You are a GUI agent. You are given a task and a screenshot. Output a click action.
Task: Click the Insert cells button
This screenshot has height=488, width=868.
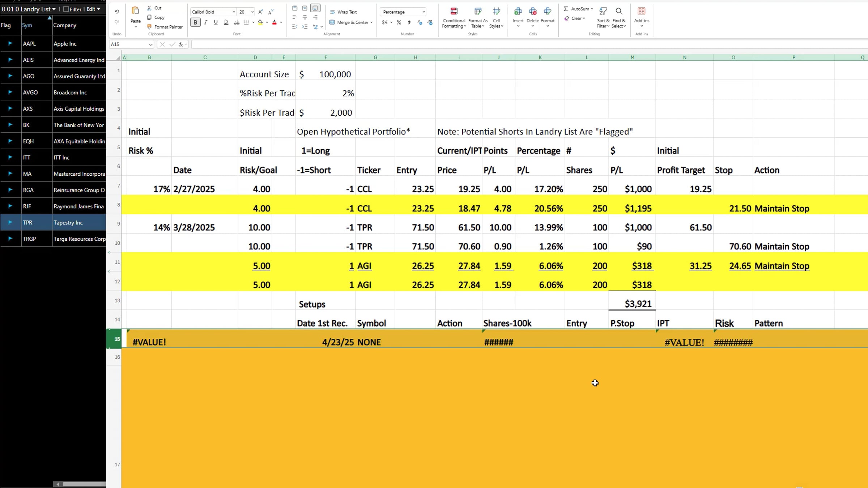click(518, 17)
